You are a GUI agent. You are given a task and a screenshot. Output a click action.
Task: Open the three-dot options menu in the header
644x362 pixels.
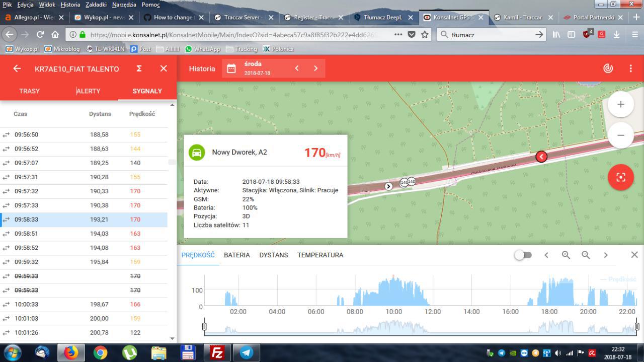click(x=630, y=68)
